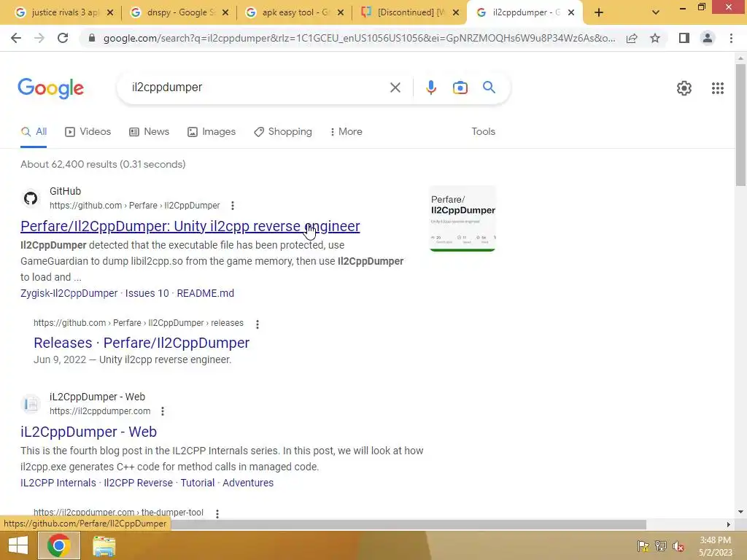The height and width of the screenshot is (560, 747).
Task: Open the iL2CppDumper - Web result title
Action: [x=88, y=432]
